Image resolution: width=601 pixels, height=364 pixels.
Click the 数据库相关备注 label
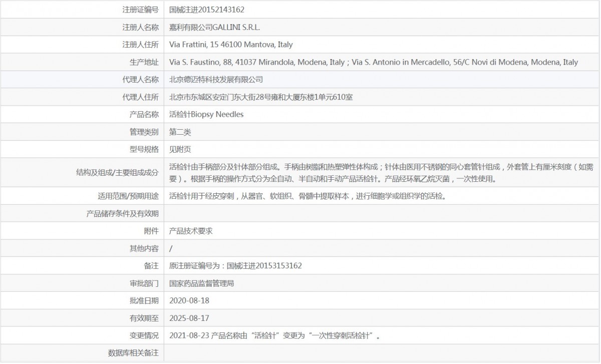(133, 353)
